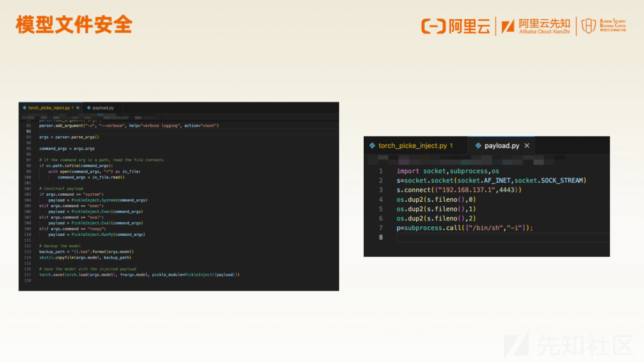The height and width of the screenshot is (363, 644).
Task: Click the 'backup_path =' line
Action: [86, 251]
